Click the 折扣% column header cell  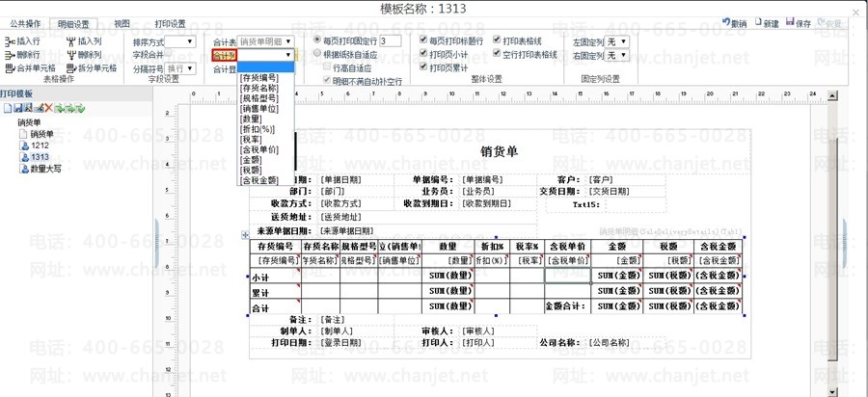[492, 247]
